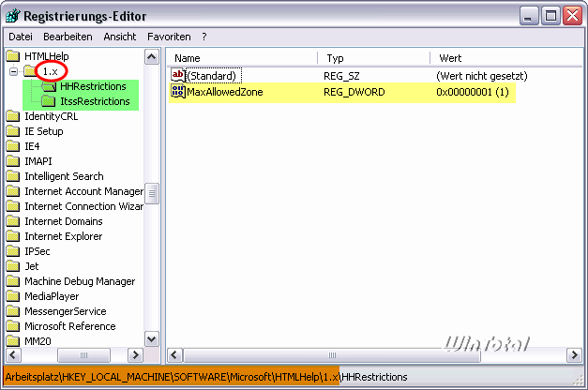Collapse the 1.x key node

click(x=13, y=71)
